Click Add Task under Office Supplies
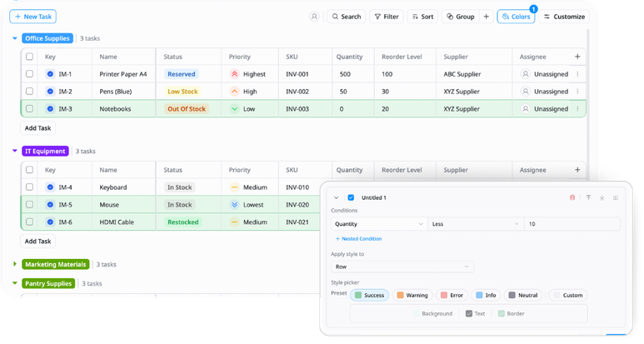644x344 pixels. (37, 128)
